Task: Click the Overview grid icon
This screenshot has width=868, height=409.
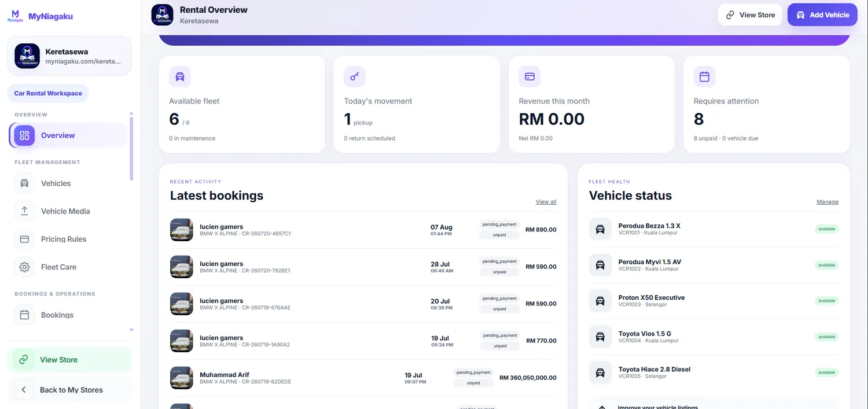Action: pos(24,135)
